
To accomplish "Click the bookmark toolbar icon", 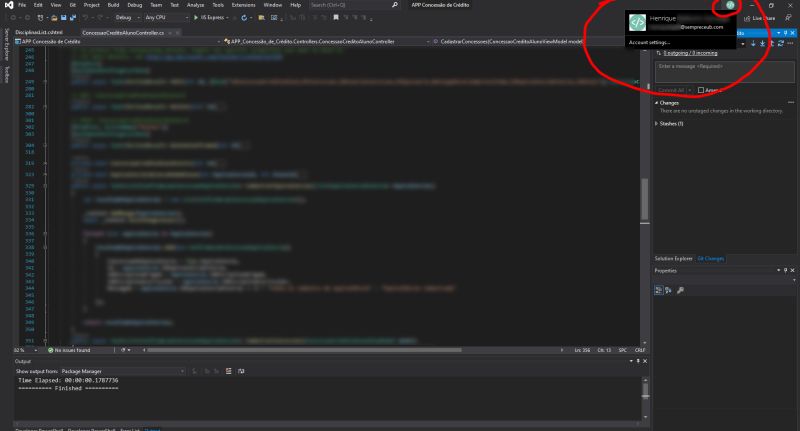I will point(336,17).
